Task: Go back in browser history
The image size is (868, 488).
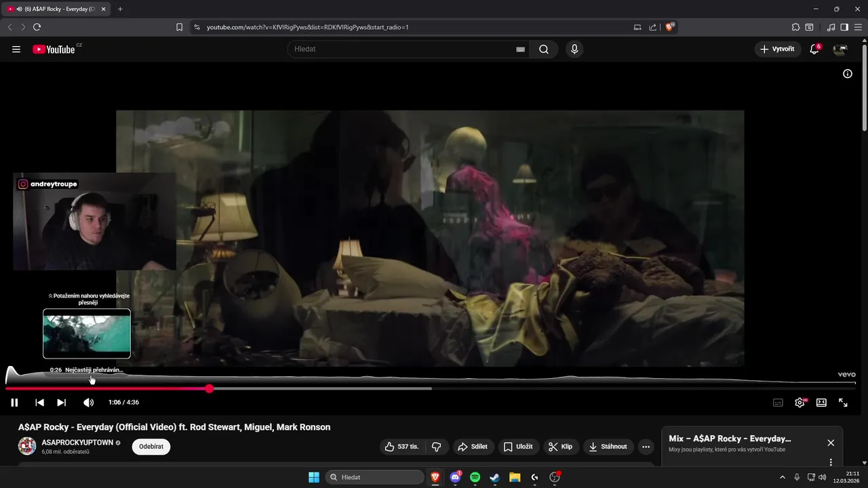Action: click(9, 27)
